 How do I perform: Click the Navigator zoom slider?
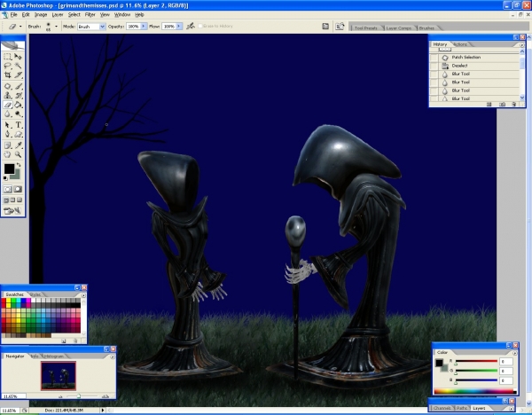tap(79, 396)
